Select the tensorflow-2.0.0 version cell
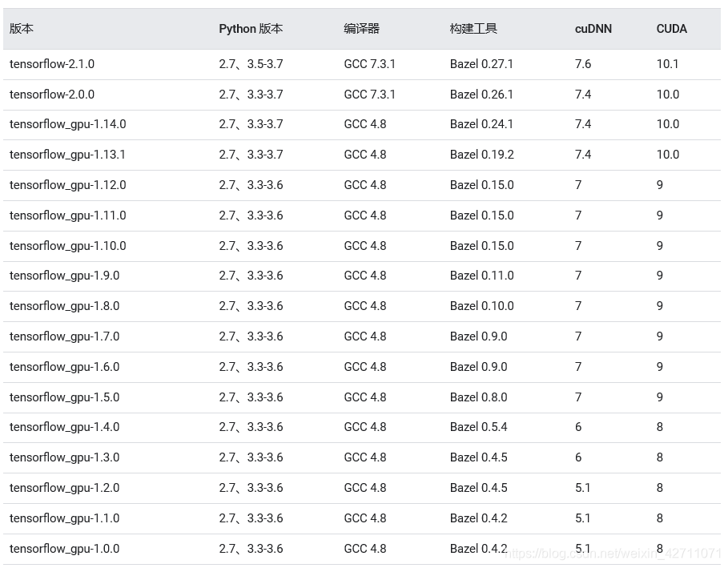 point(52,95)
